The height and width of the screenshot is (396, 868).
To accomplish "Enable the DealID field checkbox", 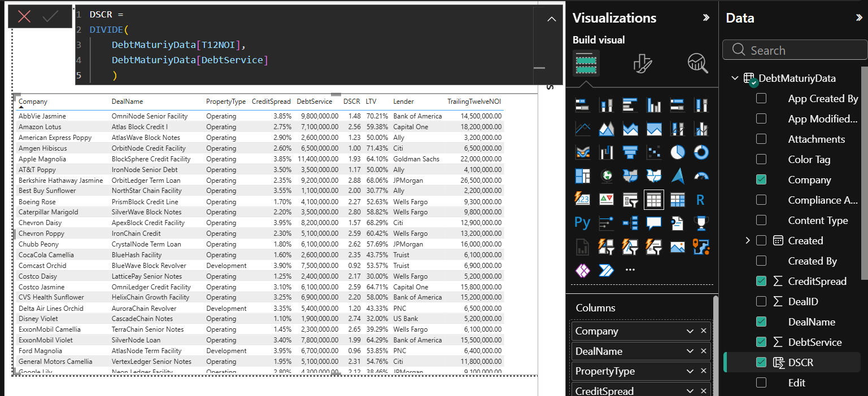I will pyautogui.click(x=761, y=302).
